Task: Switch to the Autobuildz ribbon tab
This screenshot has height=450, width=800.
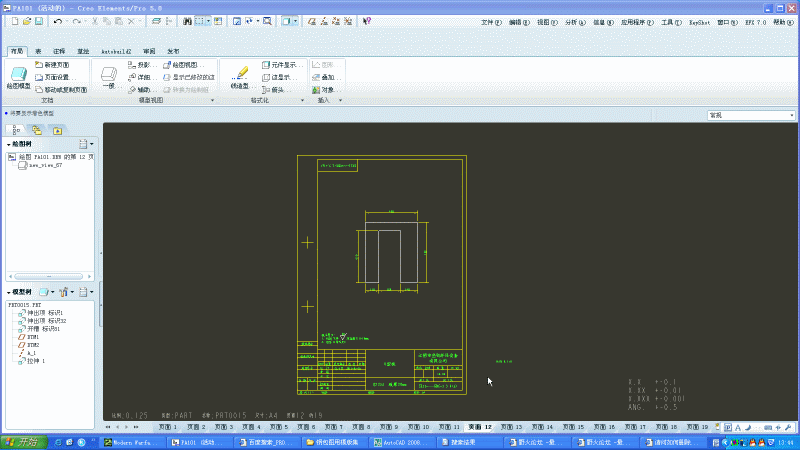Action: click(x=116, y=51)
